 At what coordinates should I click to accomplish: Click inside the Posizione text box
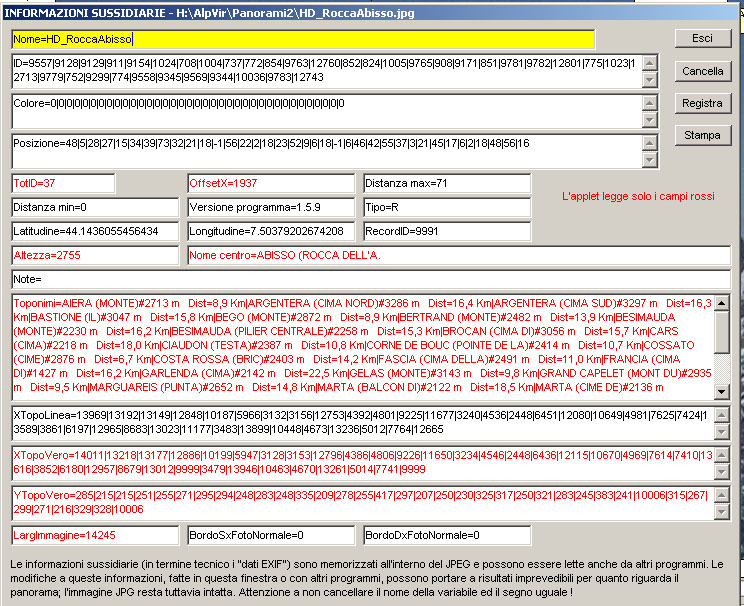pyautogui.click(x=327, y=151)
